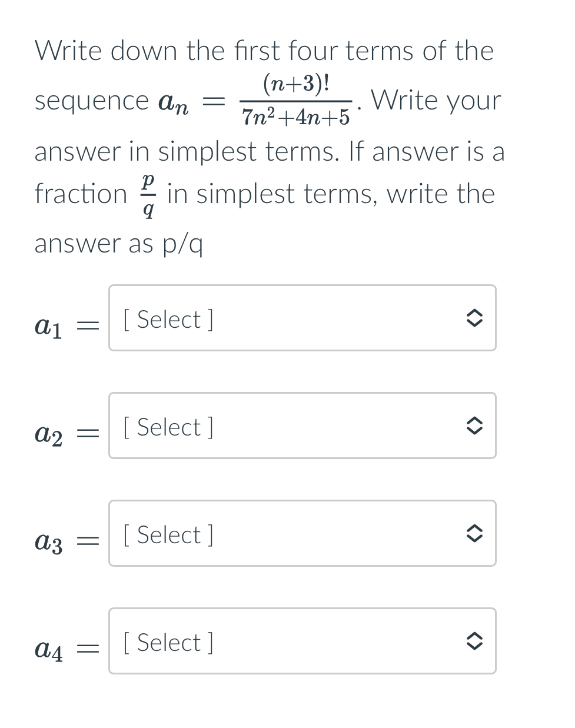Click the chevron icon on the a4 dropdown

pyautogui.click(x=476, y=641)
